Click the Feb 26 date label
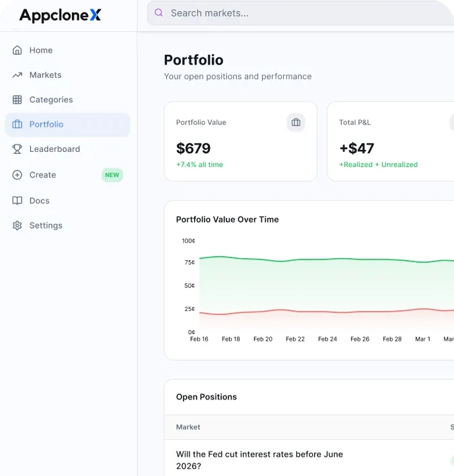This screenshot has width=454, height=476. [x=360, y=339]
